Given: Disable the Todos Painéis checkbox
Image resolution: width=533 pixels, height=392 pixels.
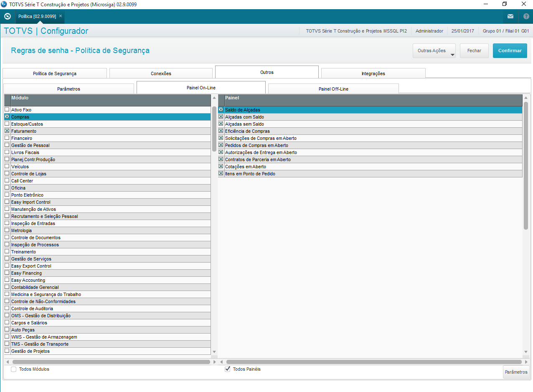Looking at the screenshot, I should [228, 369].
